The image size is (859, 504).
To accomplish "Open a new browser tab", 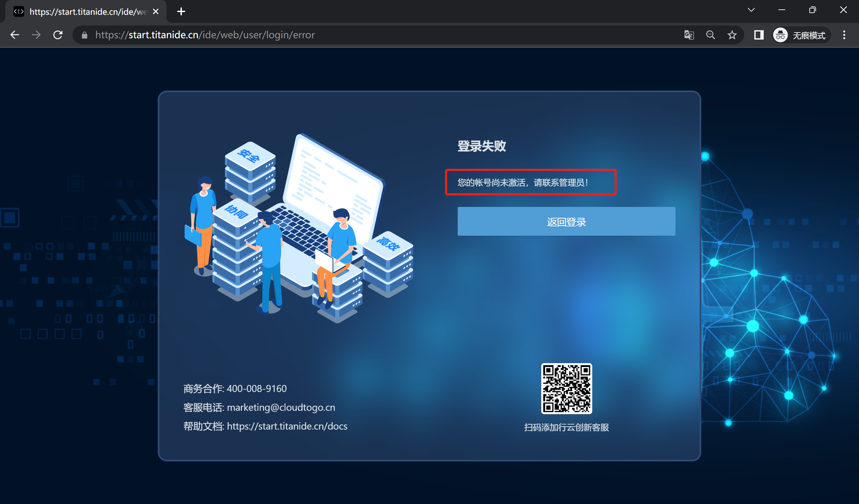I will tap(181, 12).
